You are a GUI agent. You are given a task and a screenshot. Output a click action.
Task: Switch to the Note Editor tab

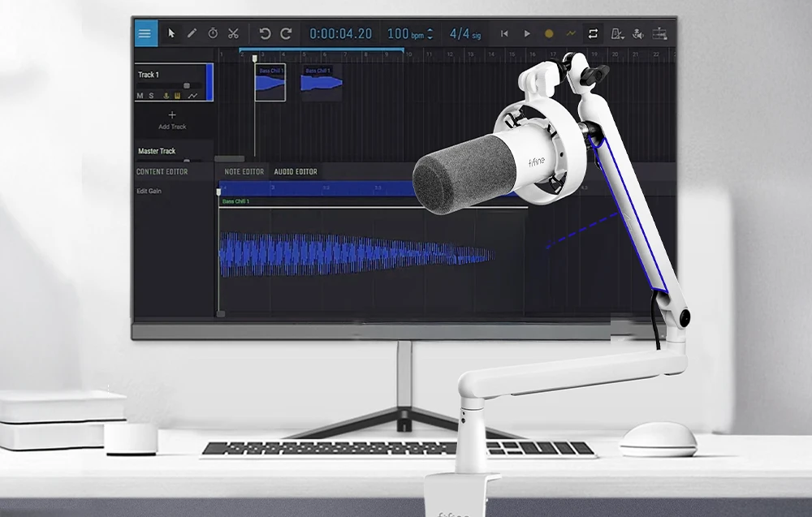pyautogui.click(x=244, y=172)
